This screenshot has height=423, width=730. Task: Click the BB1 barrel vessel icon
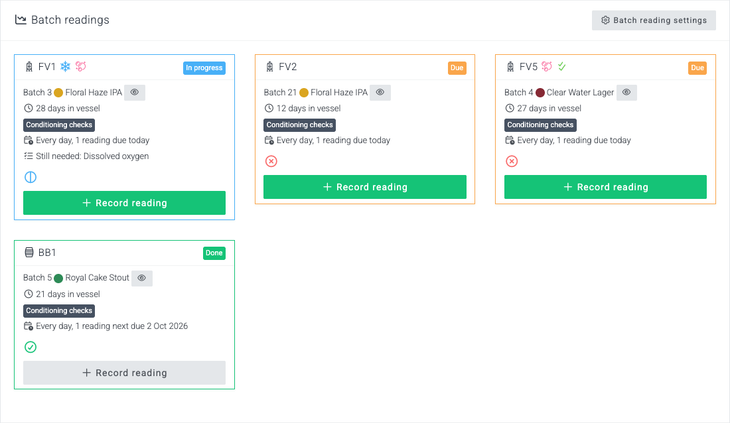pos(29,253)
